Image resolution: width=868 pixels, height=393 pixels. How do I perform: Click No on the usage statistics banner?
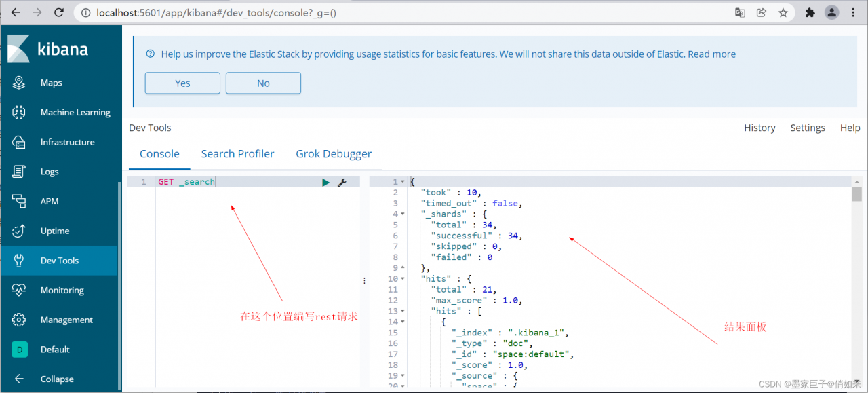[x=263, y=83]
